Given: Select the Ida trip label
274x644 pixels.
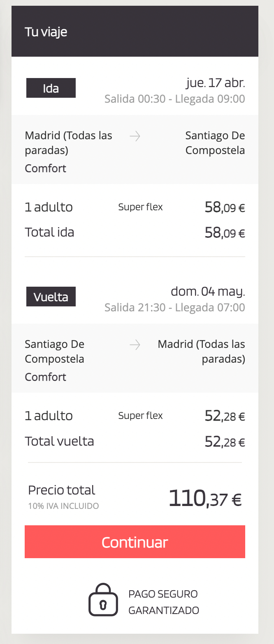Looking at the screenshot, I should tap(51, 88).
